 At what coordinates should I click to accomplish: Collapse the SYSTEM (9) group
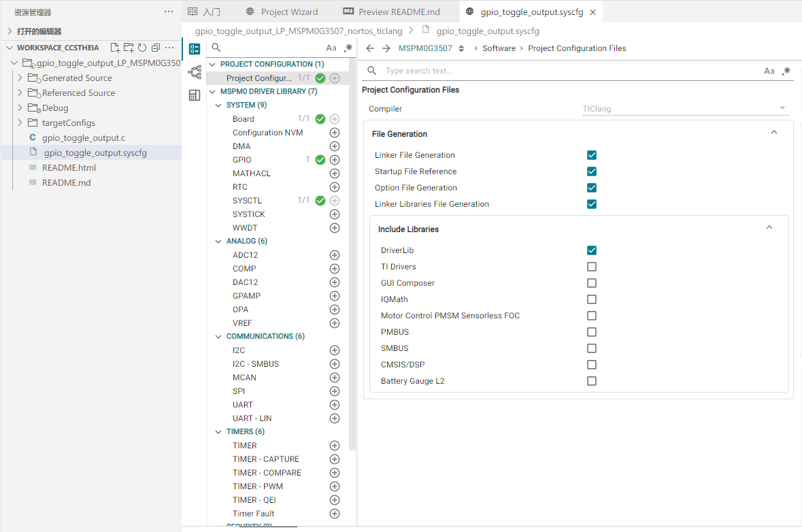click(218, 105)
